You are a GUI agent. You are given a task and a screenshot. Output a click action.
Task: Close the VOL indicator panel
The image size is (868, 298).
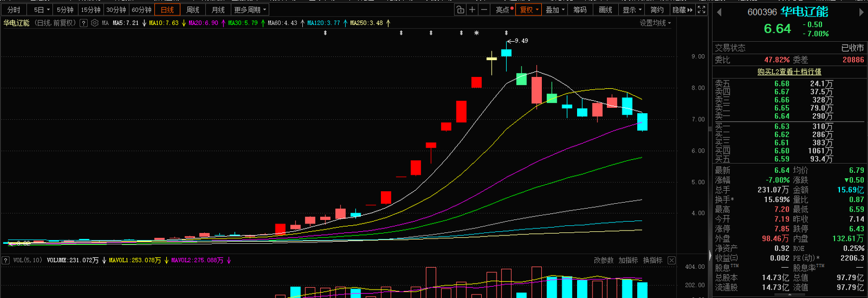(x=672, y=260)
